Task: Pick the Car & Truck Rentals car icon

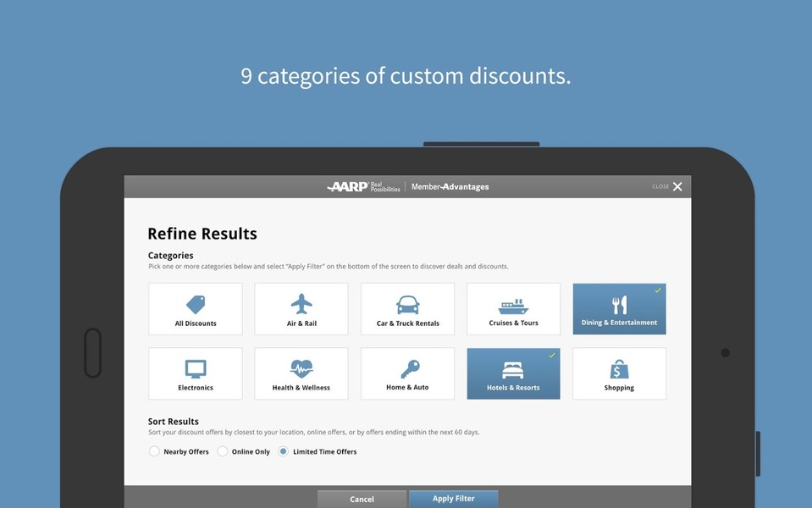Action: click(407, 305)
